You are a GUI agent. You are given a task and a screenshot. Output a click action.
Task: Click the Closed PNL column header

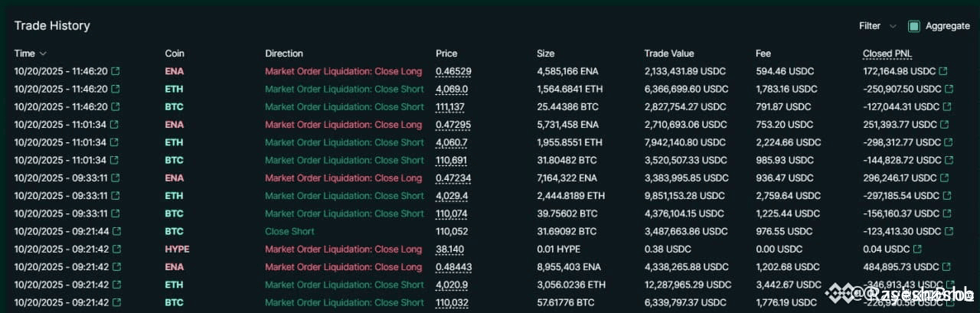887,54
